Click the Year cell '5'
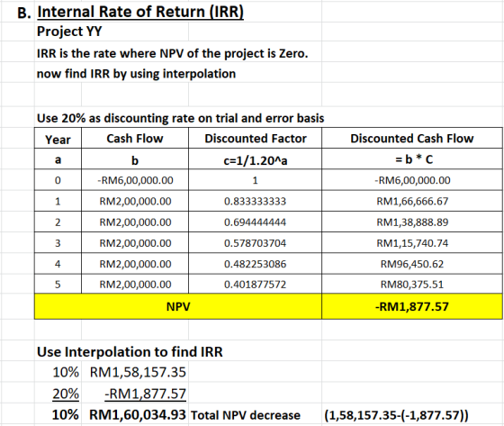504x426 pixels. click(x=58, y=285)
